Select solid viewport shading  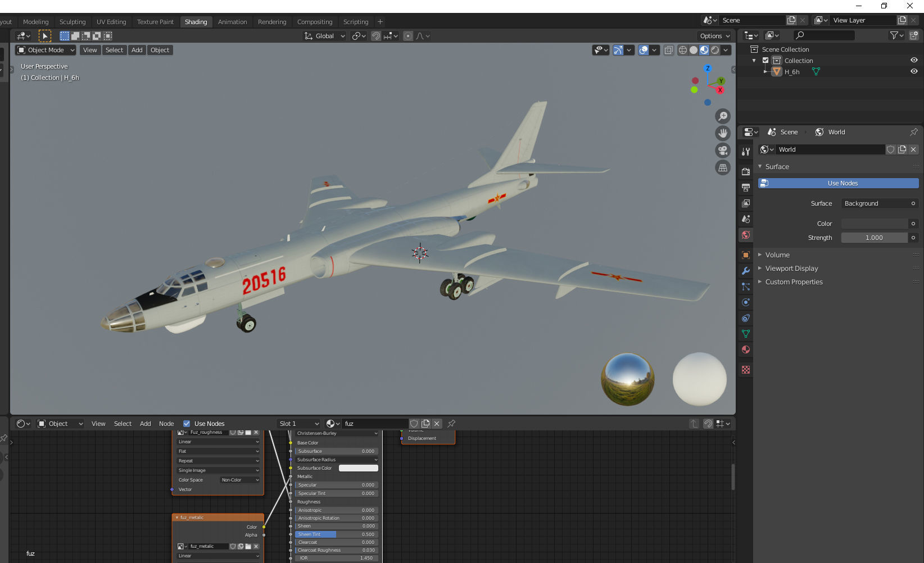(694, 50)
